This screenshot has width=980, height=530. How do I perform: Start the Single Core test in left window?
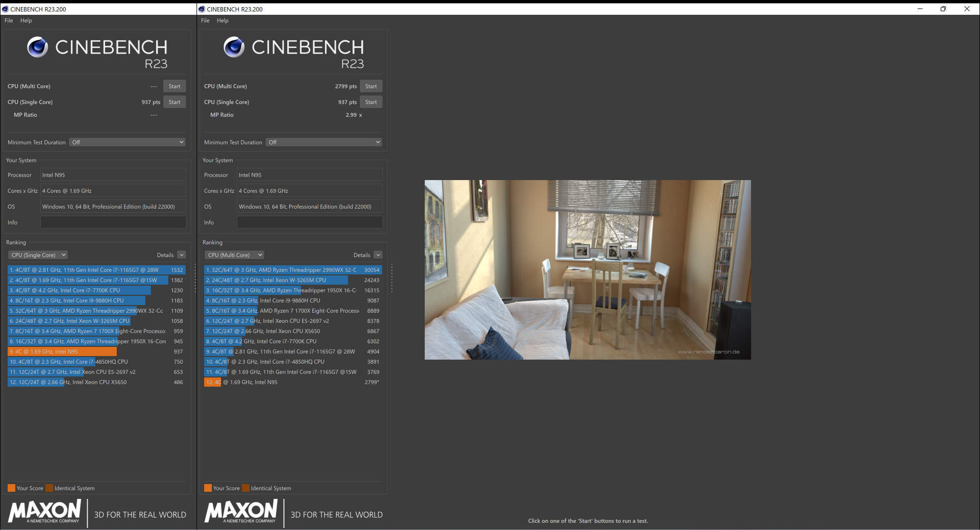(x=174, y=102)
